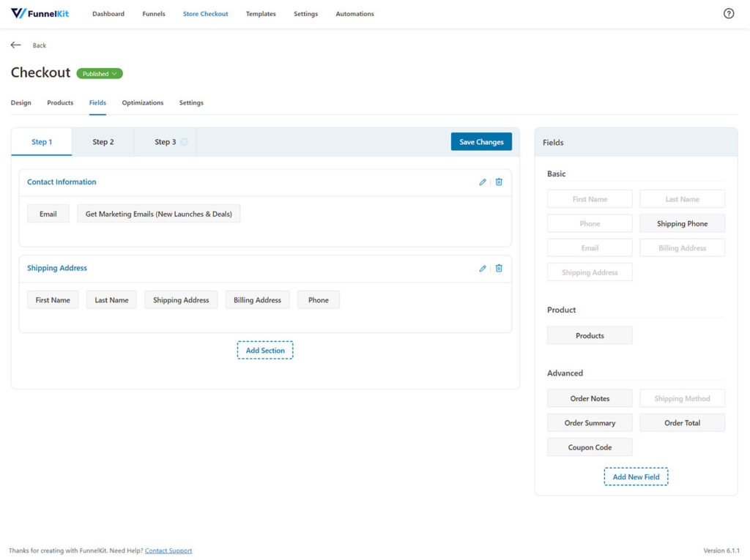Click the greyed Phone field in Basic
The height and width of the screenshot is (560, 750).
[x=590, y=223]
